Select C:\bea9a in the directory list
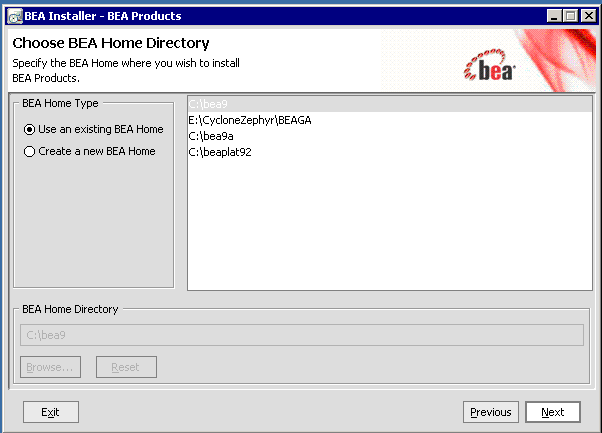The height and width of the screenshot is (433, 602). [389, 136]
